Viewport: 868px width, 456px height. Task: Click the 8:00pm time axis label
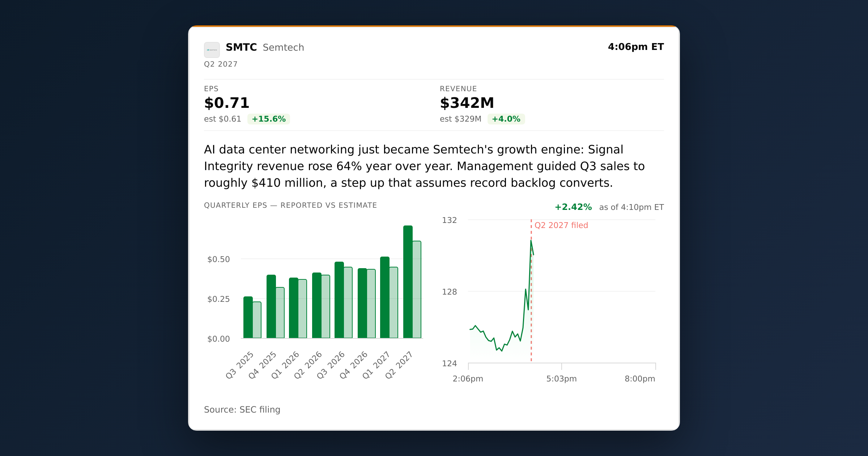coord(640,379)
